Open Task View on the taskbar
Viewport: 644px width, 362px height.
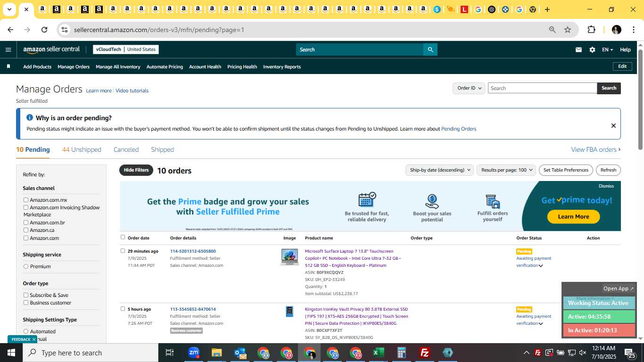[170, 353]
